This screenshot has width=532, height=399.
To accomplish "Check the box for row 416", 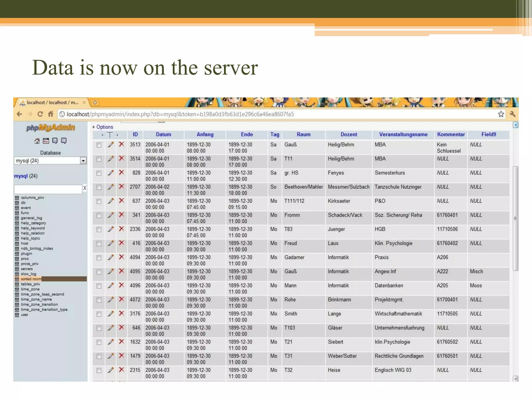I will 99,244.
